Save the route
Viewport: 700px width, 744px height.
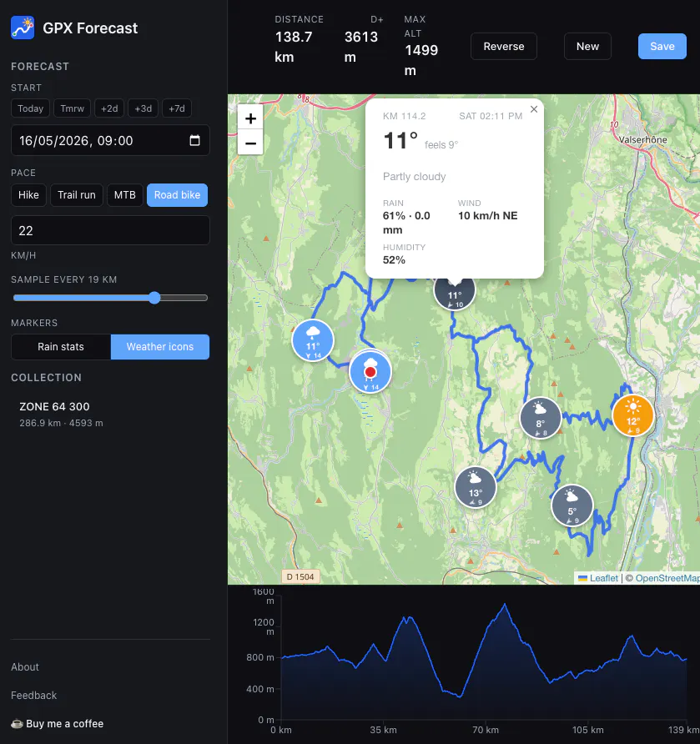pos(662,47)
